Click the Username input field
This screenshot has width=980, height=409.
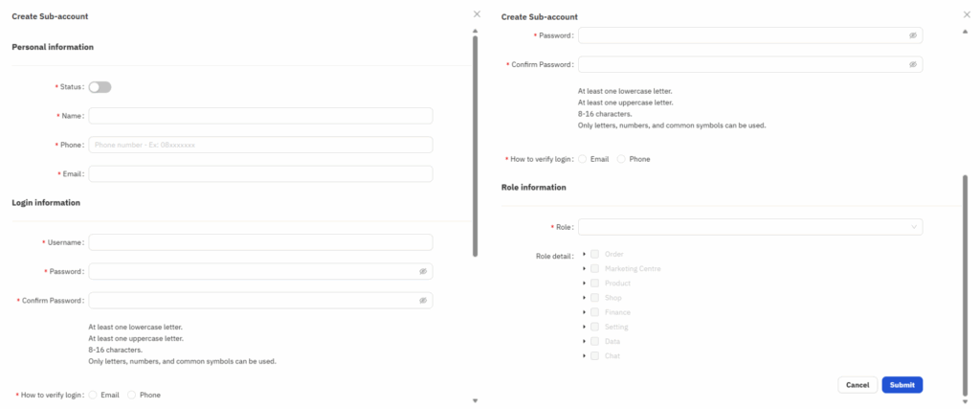click(x=260, y=242)
